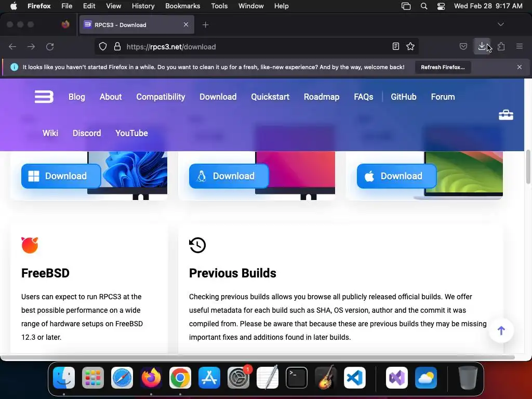Open the File menu

pyautogui.click(x=67, y=6)
